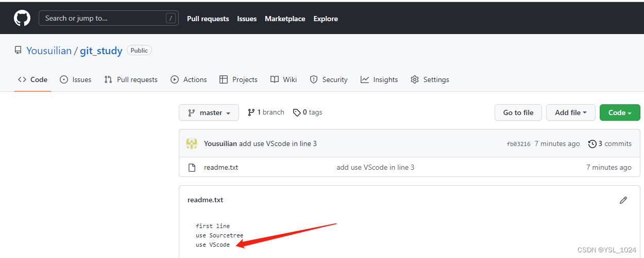Open Pull requests in top navigation

208,19
